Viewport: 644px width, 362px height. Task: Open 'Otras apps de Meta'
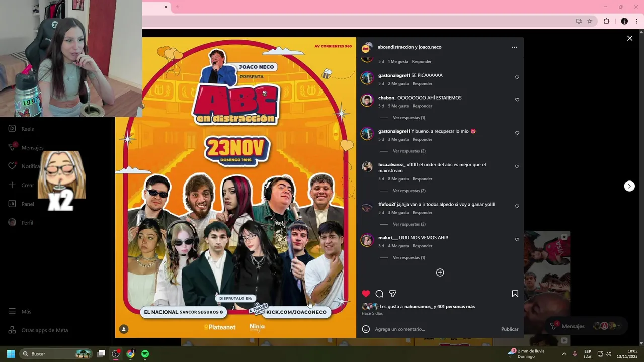(x=38, y=330)
